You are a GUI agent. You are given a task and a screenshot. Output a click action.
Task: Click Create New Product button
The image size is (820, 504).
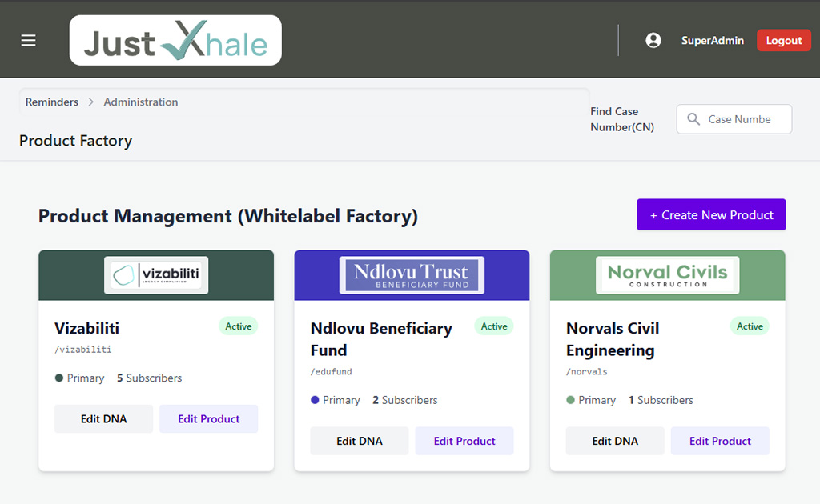coord(711,214)
